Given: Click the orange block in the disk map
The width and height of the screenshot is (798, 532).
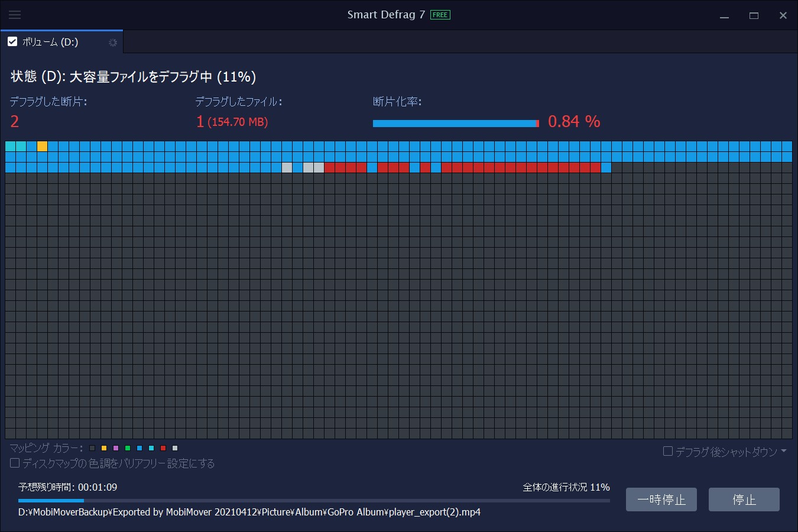Looking at the screenshot, I should [x=42, y=145].
